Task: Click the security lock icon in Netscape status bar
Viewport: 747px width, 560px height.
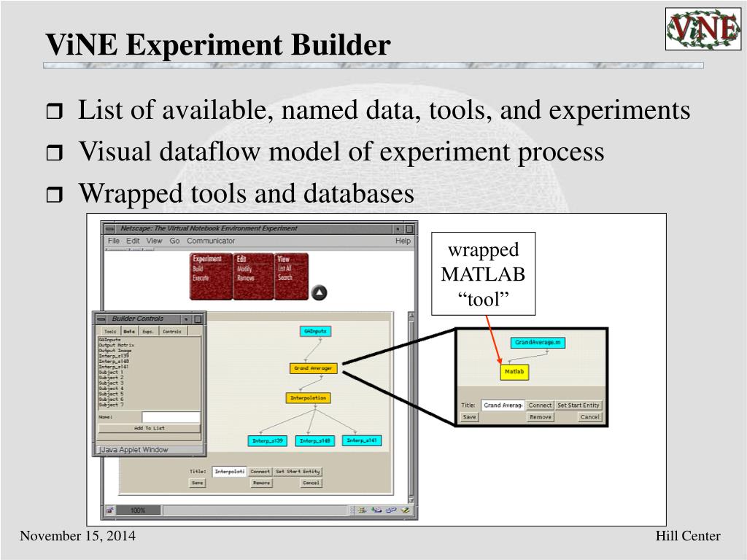Action: (x=110, y=510)
